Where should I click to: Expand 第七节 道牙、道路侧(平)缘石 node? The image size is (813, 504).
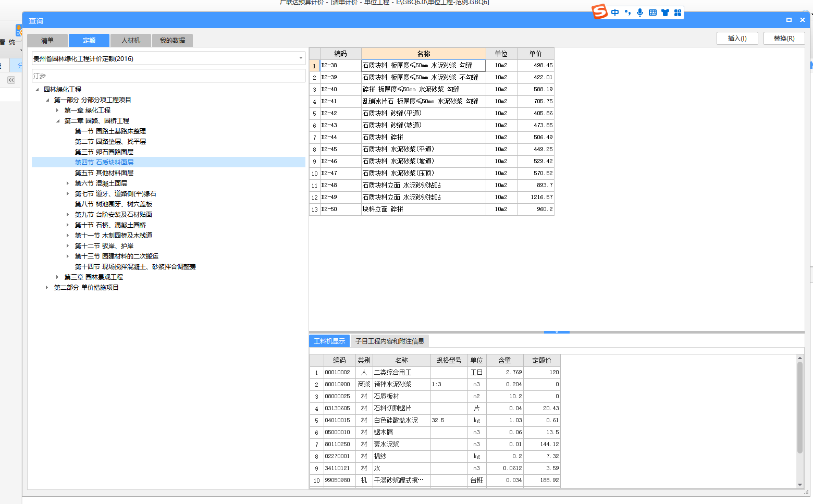point(68,193)
